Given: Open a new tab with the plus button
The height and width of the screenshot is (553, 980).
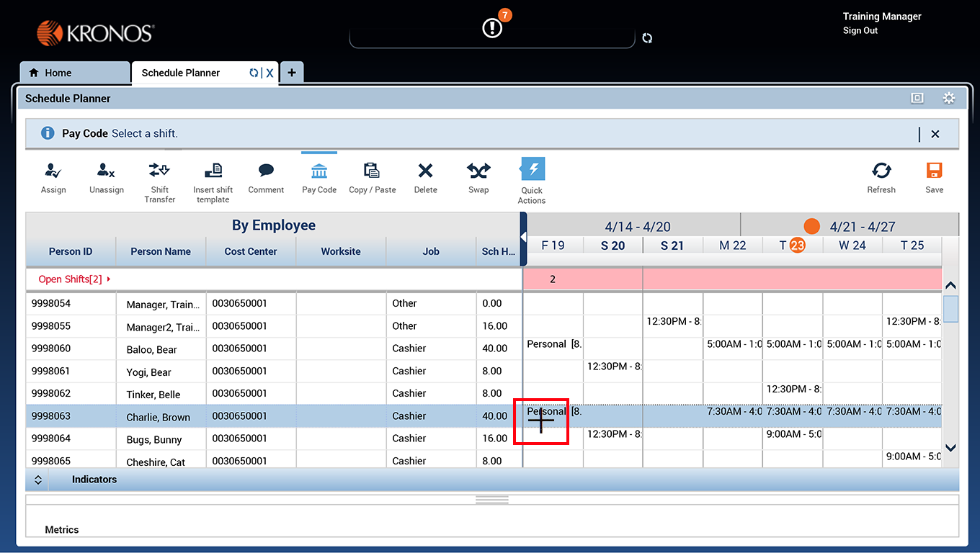Looking at the screenshot, I should pyautogui.click(x=291, y=72).
